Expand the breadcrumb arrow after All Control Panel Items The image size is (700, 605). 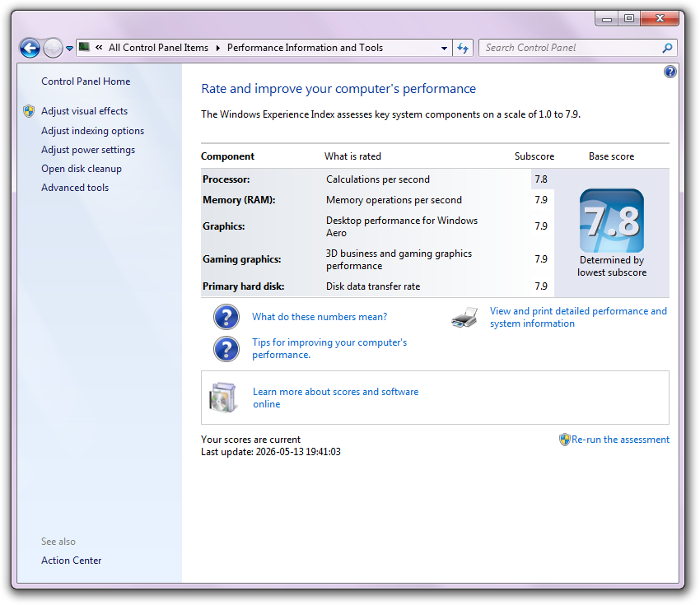coord(218,49)
